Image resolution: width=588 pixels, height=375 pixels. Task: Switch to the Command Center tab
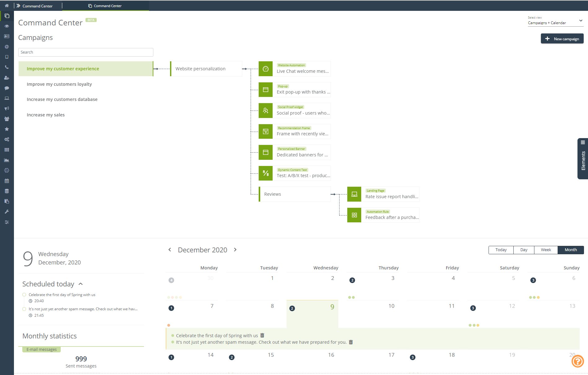pyautogui.click(x=105, y=6)
